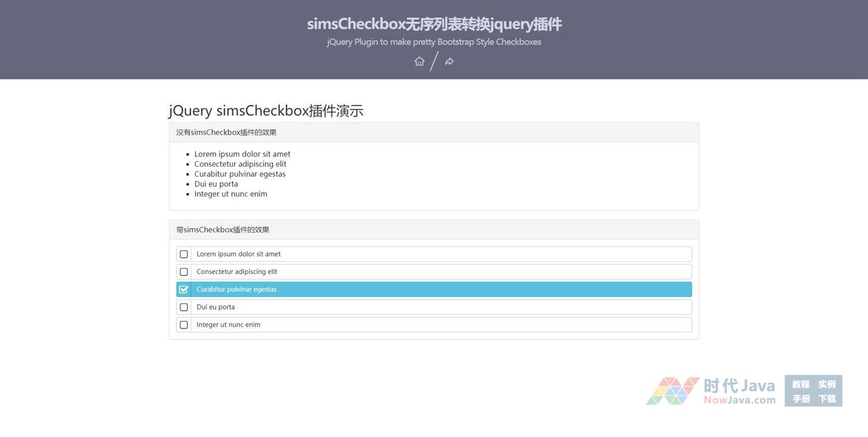868x437 pixels.
Task: Visit the NowJava.com text link
Action: coord(739,400)
